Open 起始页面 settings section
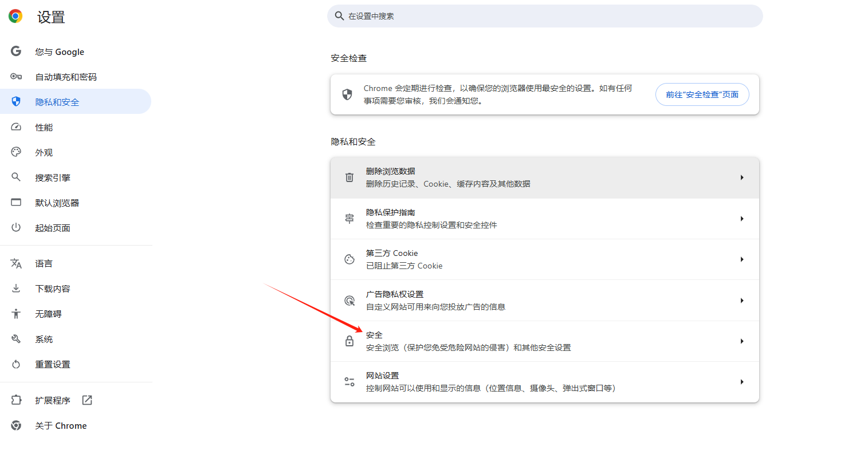This screenshot has height=470, width=868. click(x=76, y=228)
